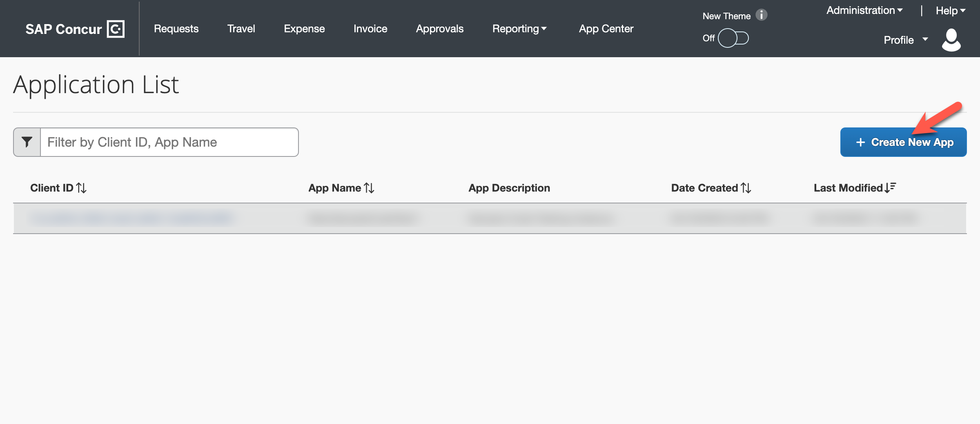Toggle the New Theme switch on

733,38
